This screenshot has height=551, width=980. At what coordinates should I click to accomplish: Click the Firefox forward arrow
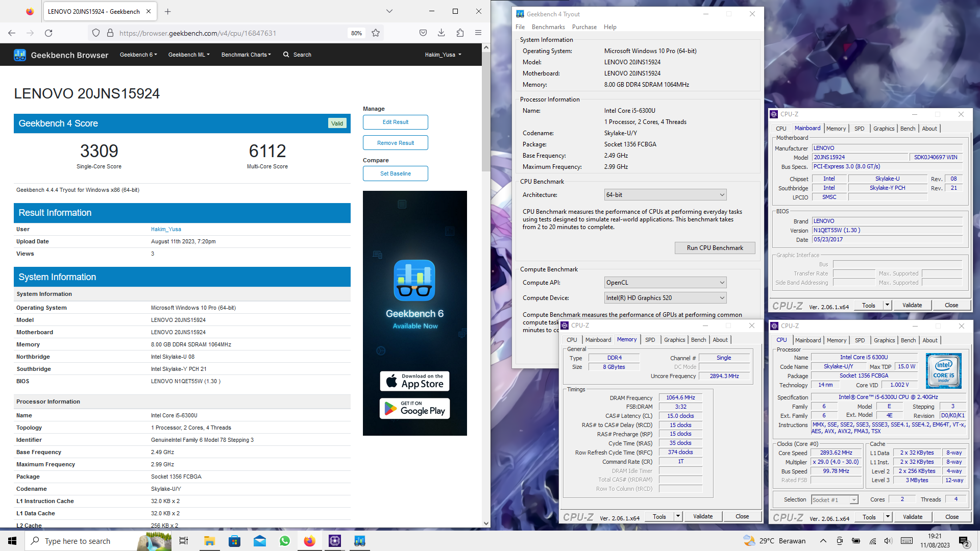click(30, 33)
